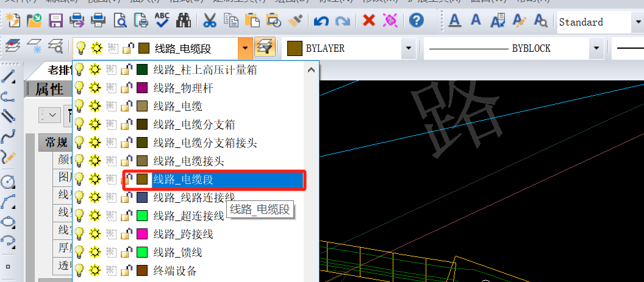
Task: Toggle freeze sun icon for 线路_馈线 layer
Action: tap(95, 252)
